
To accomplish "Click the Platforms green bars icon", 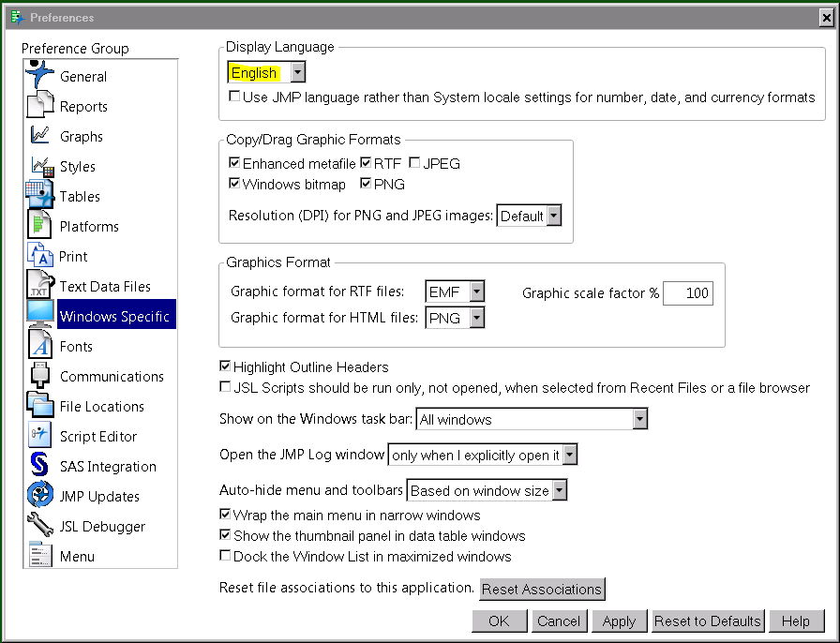I will tap(39, 225).
